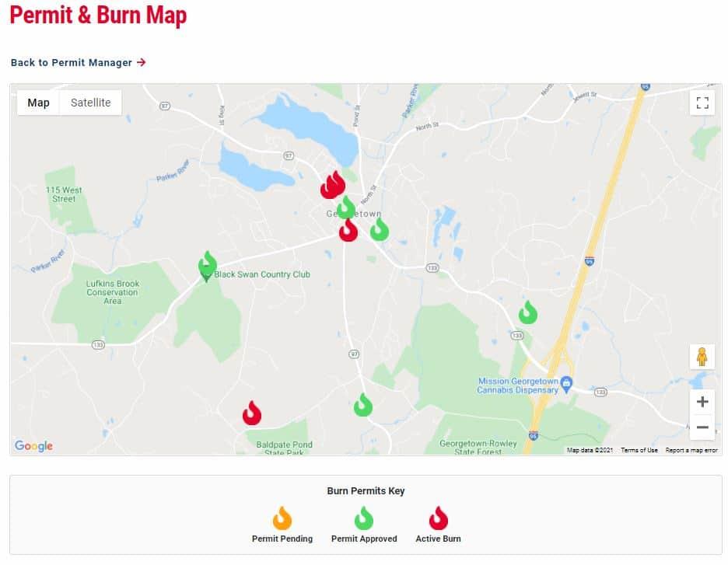Viewport: 728px width, 565px height.
Task: Open Terms of Use link
Action: 639,450
